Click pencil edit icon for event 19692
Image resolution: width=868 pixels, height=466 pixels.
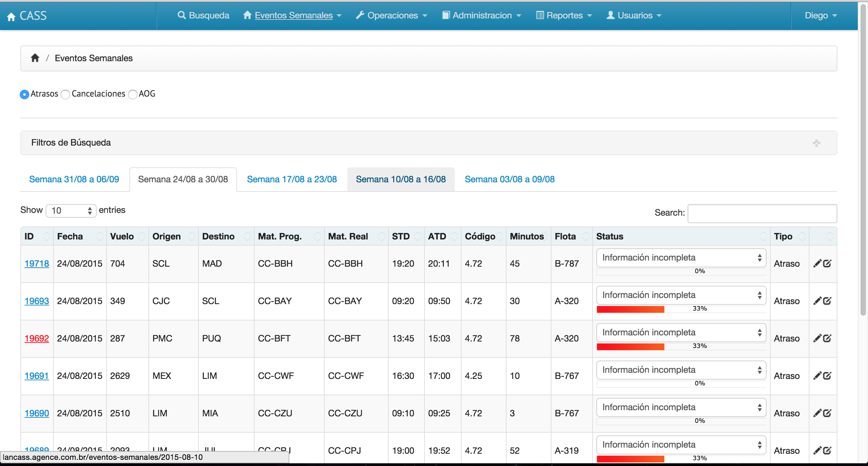point(817,338)
